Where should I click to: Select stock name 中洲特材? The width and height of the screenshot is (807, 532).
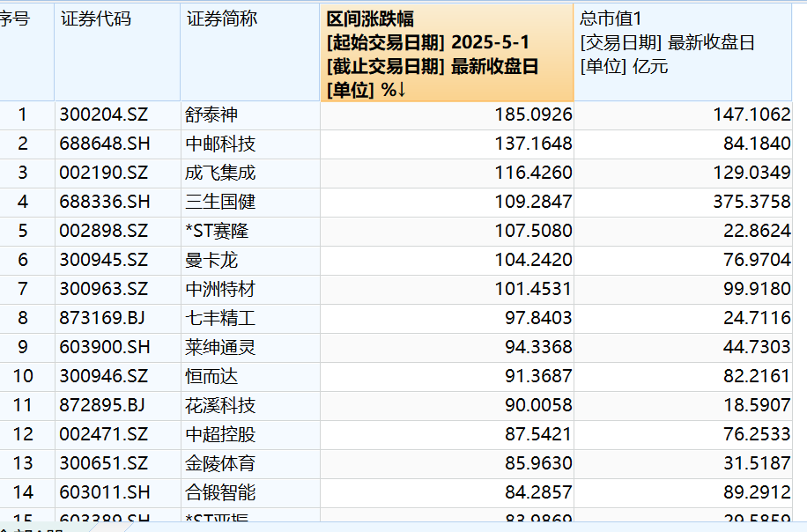click(x=220, y=289)
